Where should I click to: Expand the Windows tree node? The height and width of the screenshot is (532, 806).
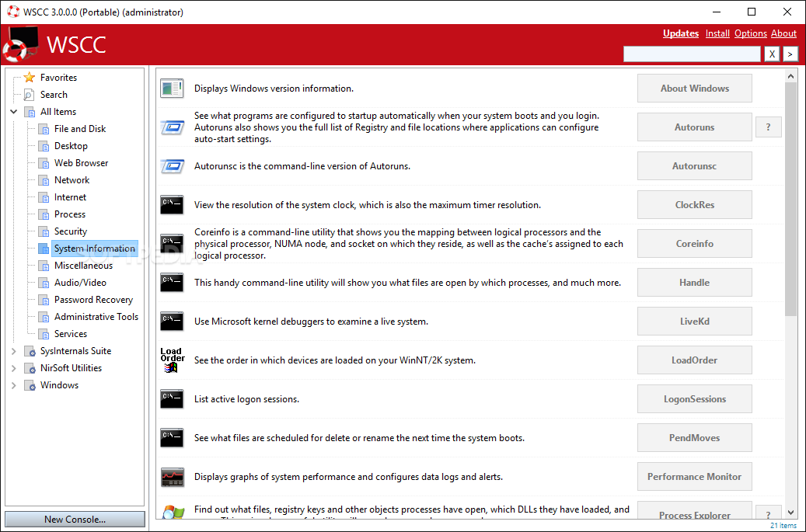point(14,385)
